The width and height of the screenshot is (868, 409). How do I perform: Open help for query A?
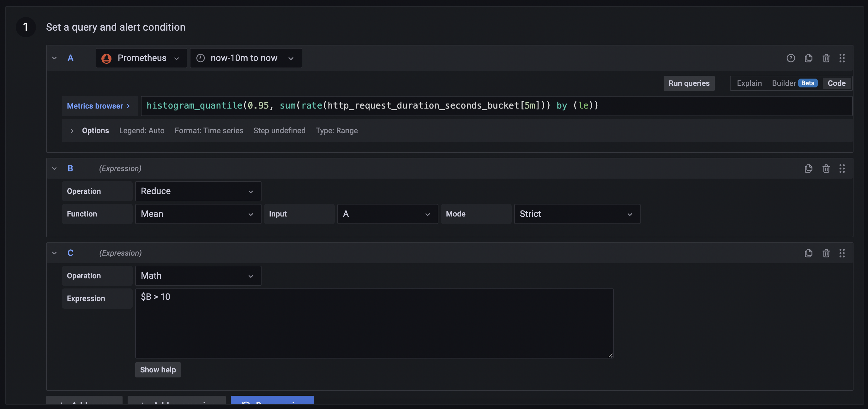(x=791, y=58)
